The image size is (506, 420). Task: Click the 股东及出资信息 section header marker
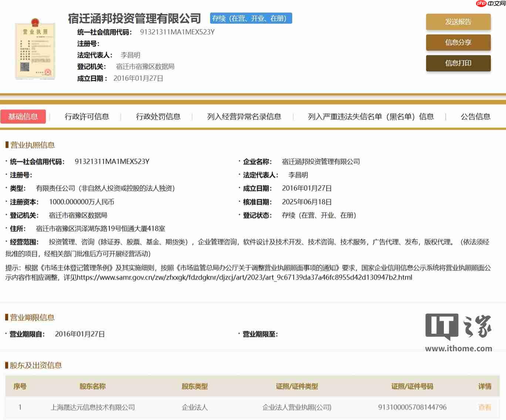[6, 365]
